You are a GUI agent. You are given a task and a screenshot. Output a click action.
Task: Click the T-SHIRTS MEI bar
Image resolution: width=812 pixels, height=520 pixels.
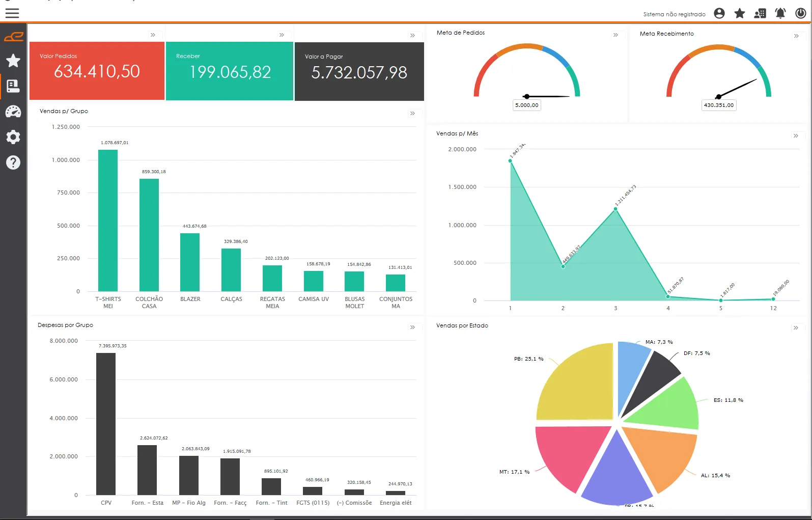(x=108, y=221)
